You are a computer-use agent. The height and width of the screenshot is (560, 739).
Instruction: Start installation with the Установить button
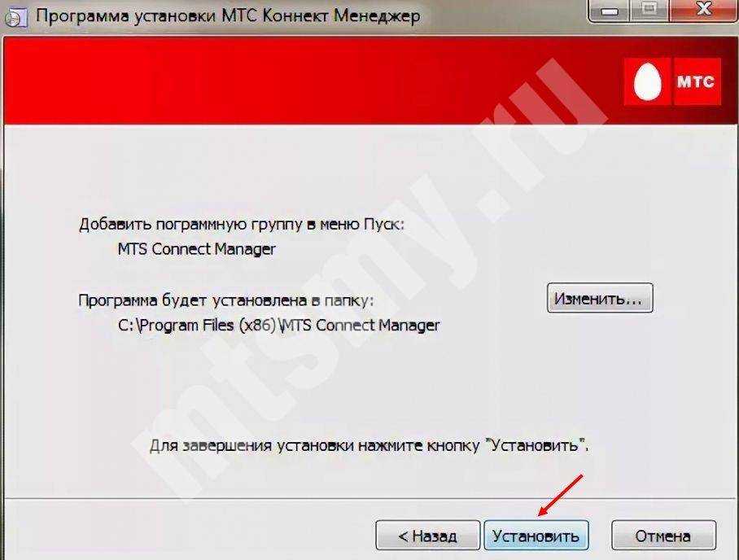536,536
